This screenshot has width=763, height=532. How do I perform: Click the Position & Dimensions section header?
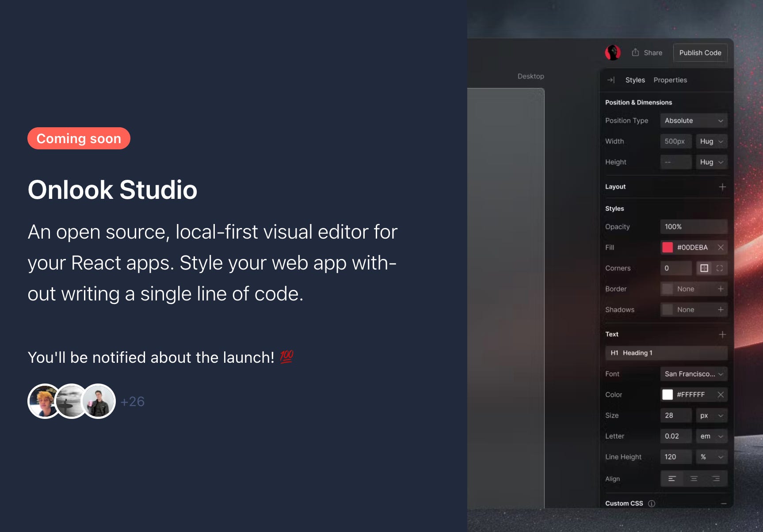pyautogui.click(x=638, y=103)
